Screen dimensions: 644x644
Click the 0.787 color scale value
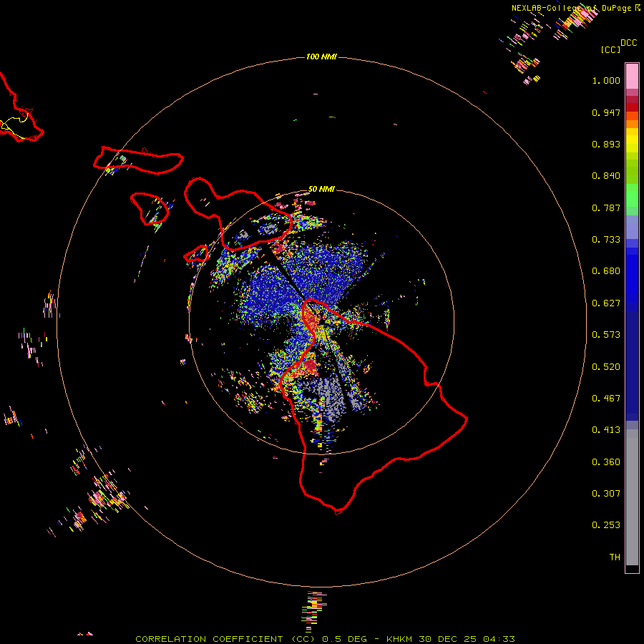pyautogui.click(x=606, y=208)
